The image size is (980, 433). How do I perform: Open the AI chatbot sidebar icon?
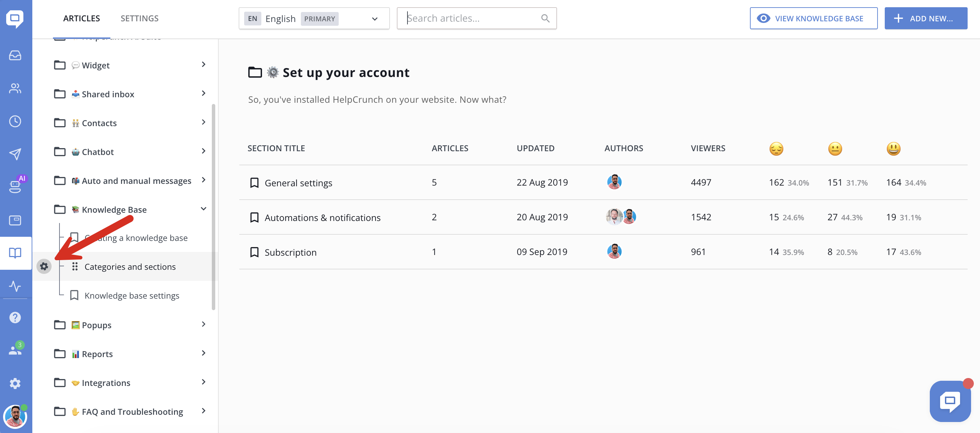click(15, 186)
